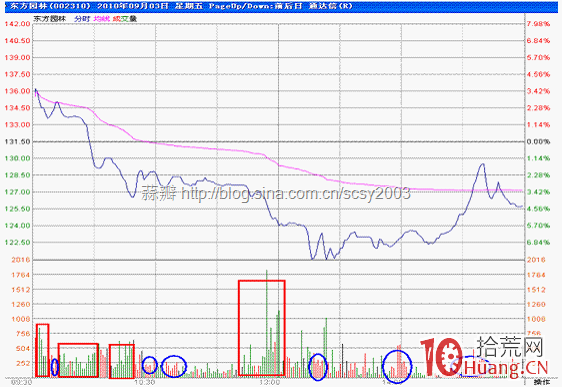Viewport: 562px width, 387px height.
Task: Click the title bar text 东方园林(002310)
Action: (51, 6)
